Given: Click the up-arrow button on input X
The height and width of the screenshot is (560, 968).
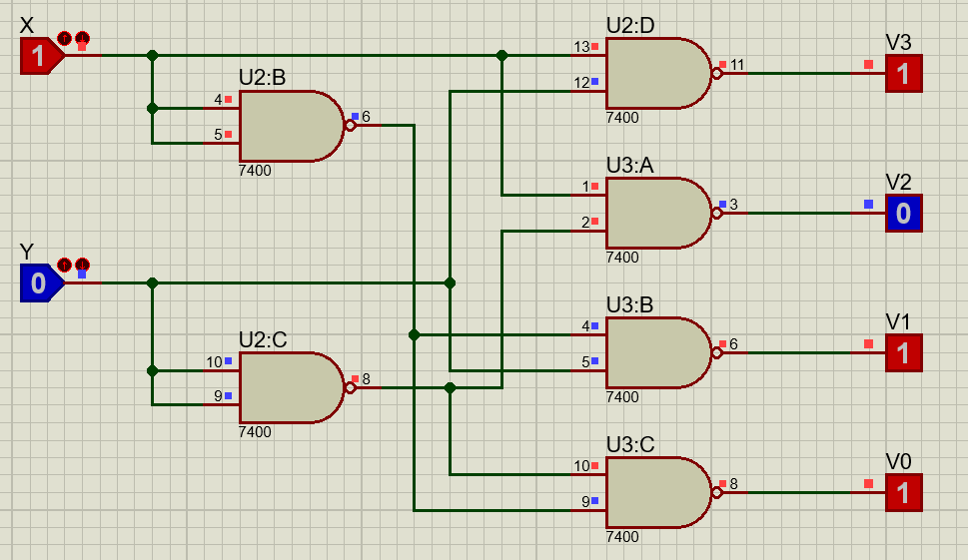Looking at the screenshot, I should click(x=65, y=38).
